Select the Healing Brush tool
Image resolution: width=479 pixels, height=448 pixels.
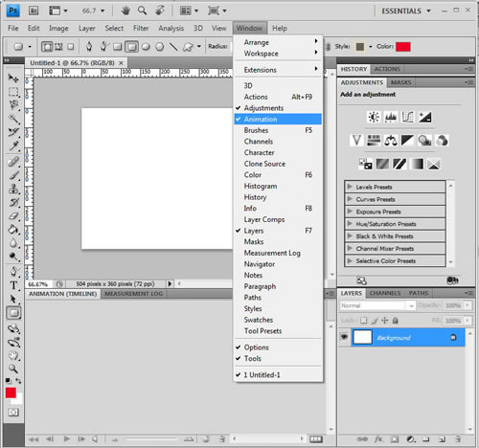13,162
